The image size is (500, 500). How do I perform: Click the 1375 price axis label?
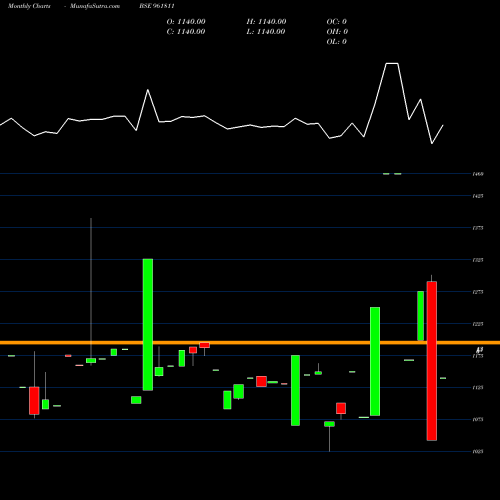(x=478, y=228)
